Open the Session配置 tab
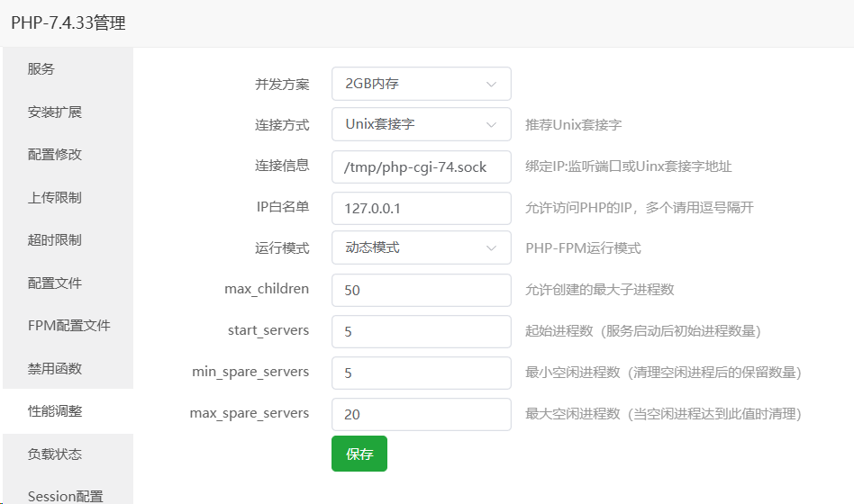854x504 pixels. pyautogui.click(x=65, y=495)
